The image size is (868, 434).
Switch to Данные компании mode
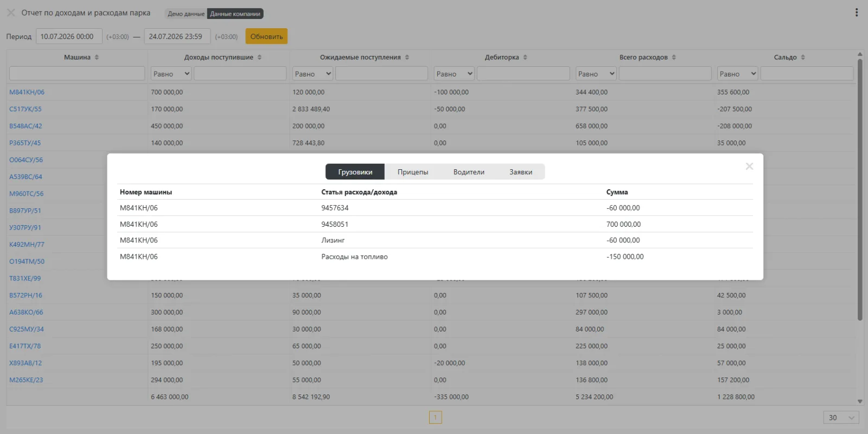(235, 14)
